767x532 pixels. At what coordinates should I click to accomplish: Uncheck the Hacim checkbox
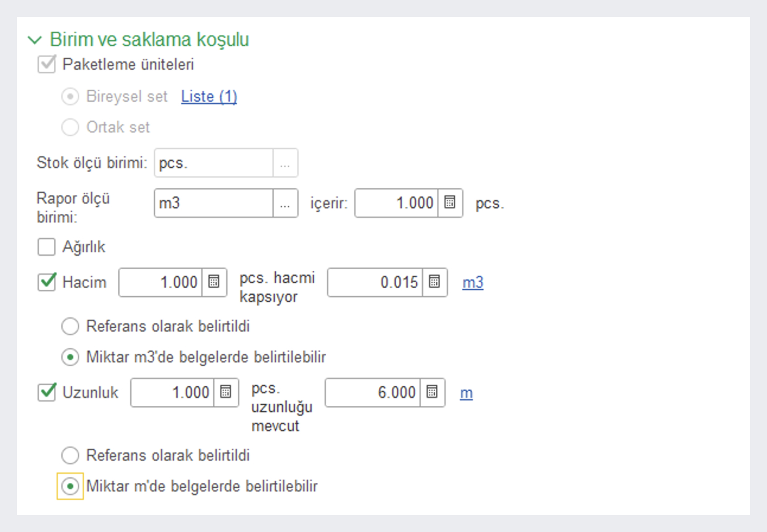[46, 282]
